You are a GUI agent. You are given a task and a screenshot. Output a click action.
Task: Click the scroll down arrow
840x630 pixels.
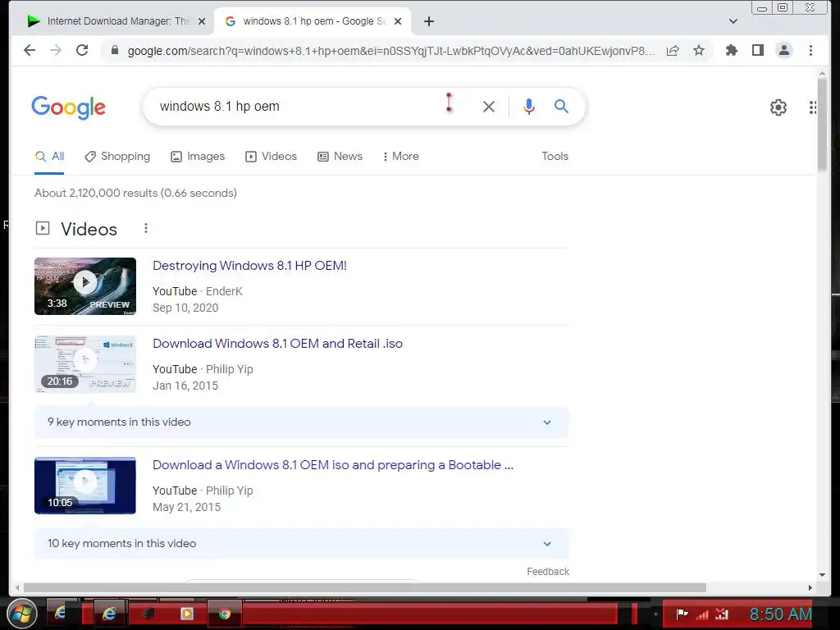pos(822,575)
